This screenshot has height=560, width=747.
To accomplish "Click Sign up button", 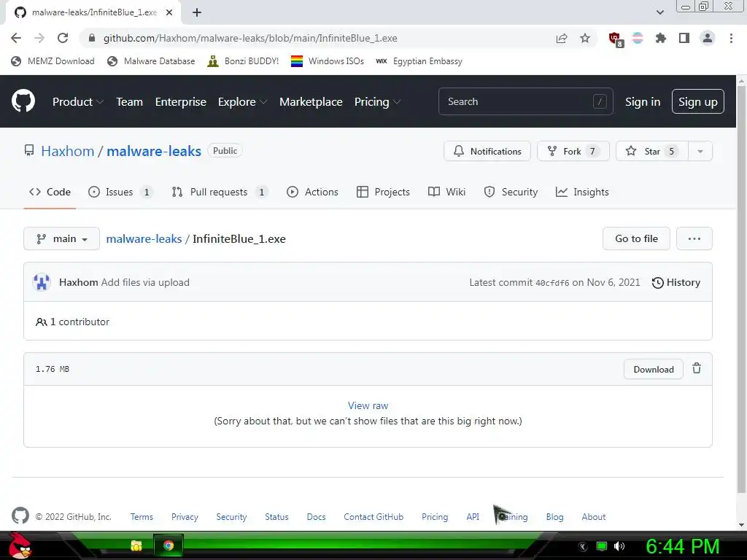I will click(x=698, y=101).
